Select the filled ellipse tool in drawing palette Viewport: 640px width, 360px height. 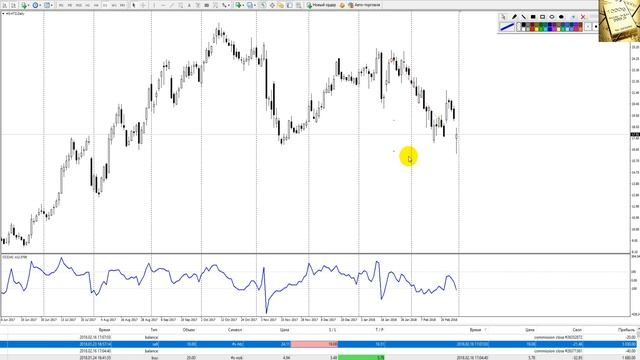tap(561, 17)
